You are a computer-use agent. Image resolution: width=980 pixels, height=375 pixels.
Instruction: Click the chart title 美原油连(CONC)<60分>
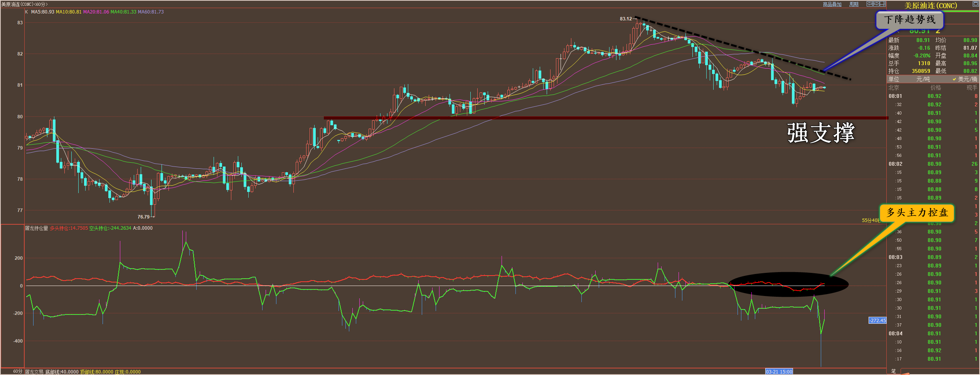(x=24, y=4)
